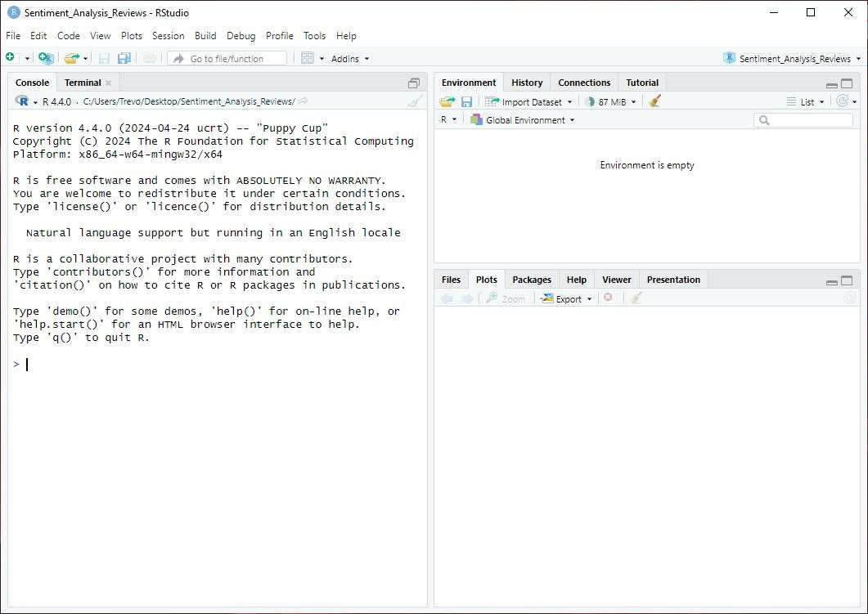868x614 pixels.
Task: Expand the workspace panes dropdown arrow
Action: (322, 59)
